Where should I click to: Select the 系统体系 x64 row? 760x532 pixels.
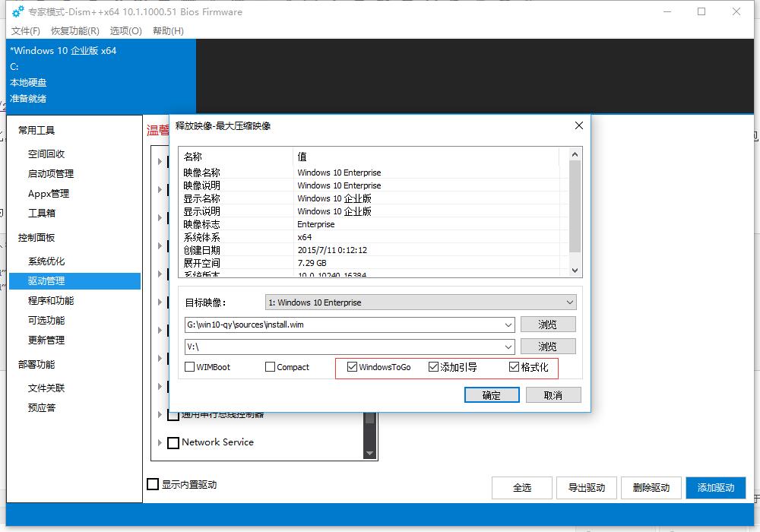click(x=374, y=237)
